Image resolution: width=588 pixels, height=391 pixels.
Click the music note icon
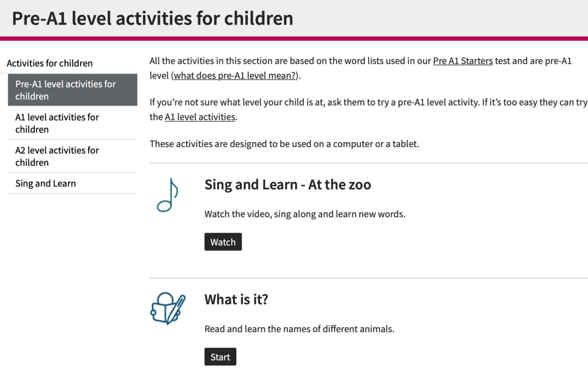tap(167, 195)
